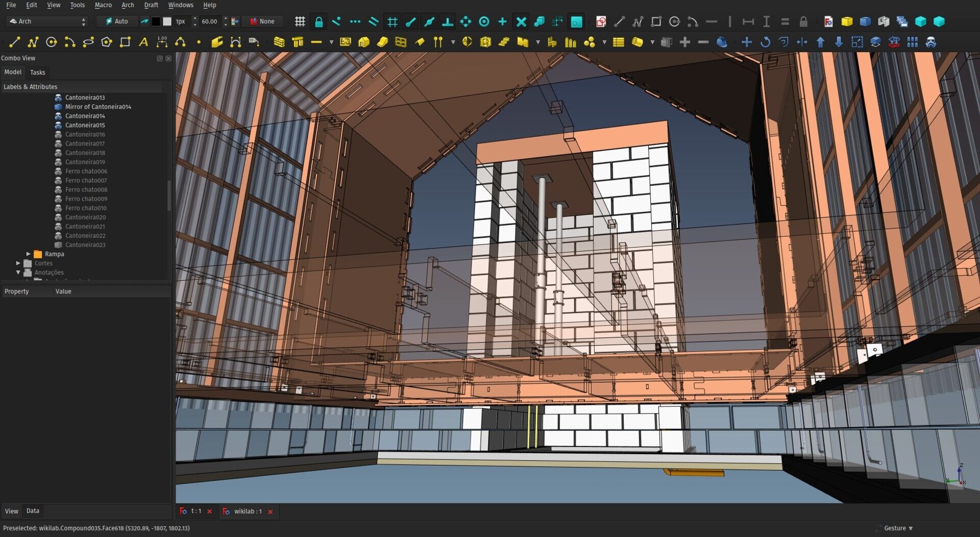Toggle snap to center
Viewport: 980px width, 537px height.
484,21
